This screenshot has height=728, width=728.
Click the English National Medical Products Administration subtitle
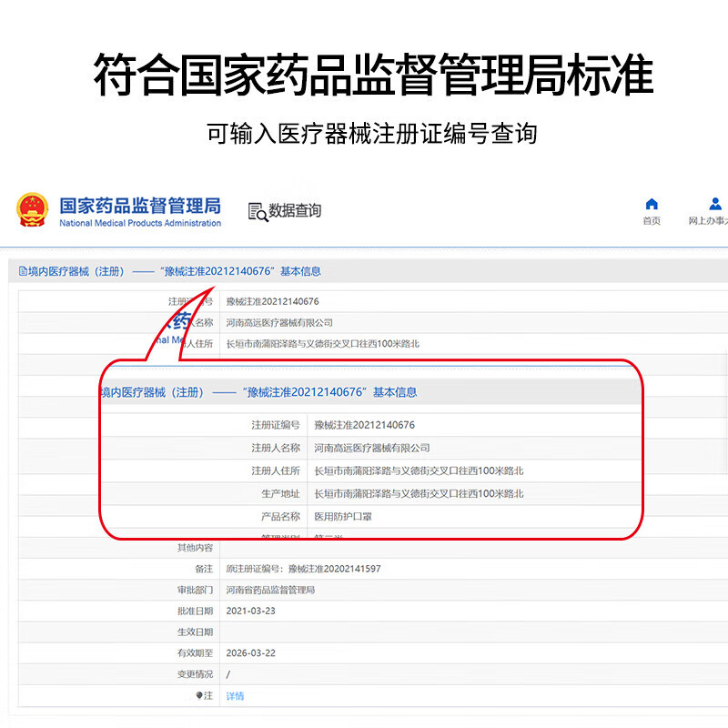140,223
